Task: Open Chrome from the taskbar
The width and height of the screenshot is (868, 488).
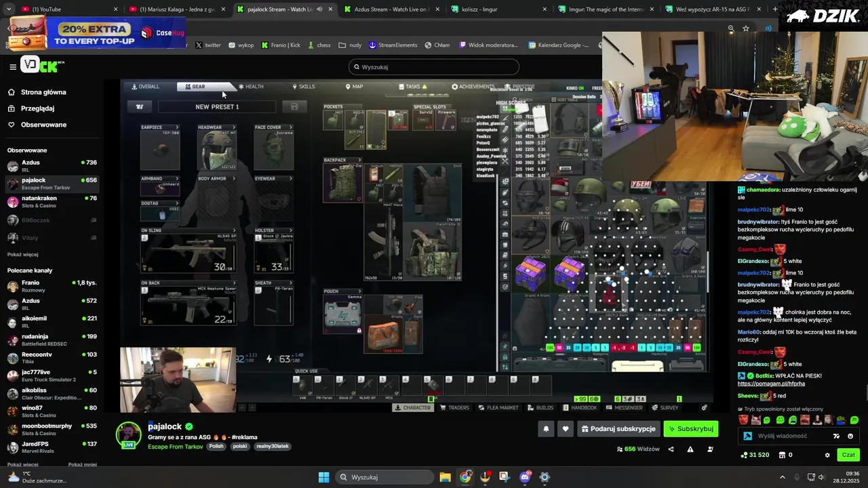Action: pos(465,477)
